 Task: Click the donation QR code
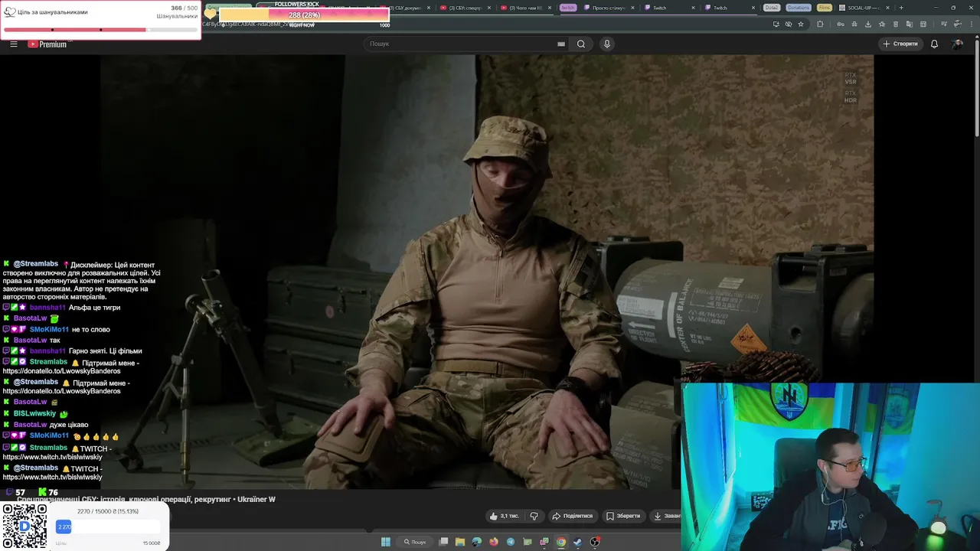point(24,527)
